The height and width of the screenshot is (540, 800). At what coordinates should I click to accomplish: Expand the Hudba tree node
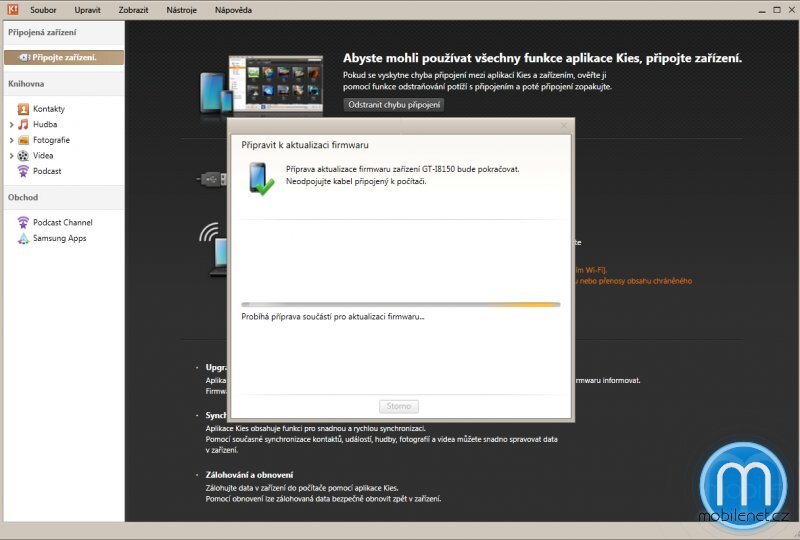(x=11, y=125)
